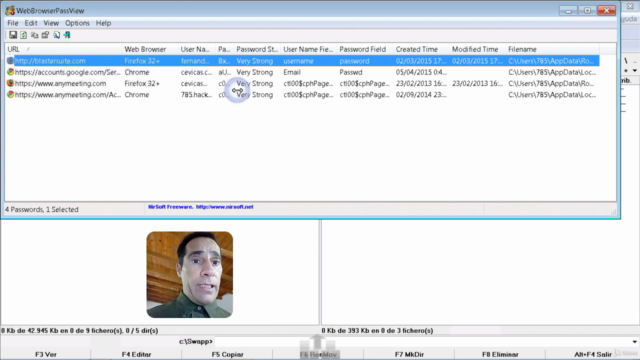Click F7 MkDir in file manager
Screen dimensions: 640x360
[409, 354]
